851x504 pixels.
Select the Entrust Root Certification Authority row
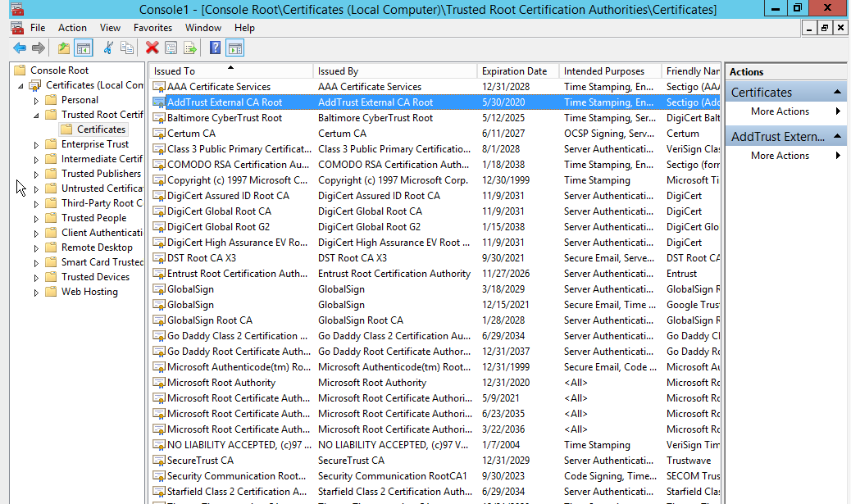(x=435, y=274)
